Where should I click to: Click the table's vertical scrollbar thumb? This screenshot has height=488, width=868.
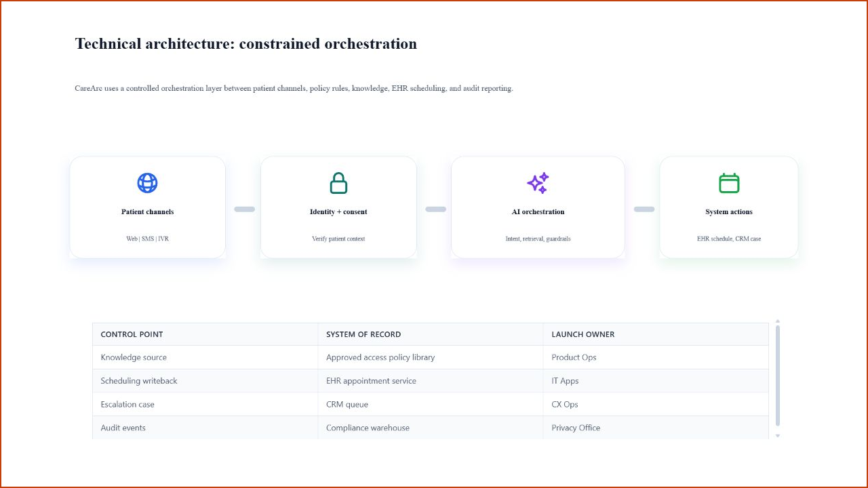click(778, 375)
